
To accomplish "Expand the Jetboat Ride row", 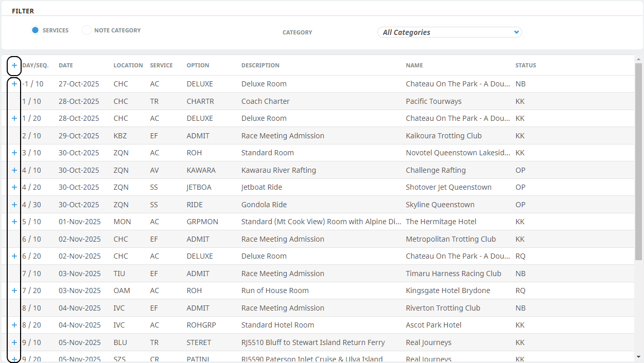I will point(14,187).
